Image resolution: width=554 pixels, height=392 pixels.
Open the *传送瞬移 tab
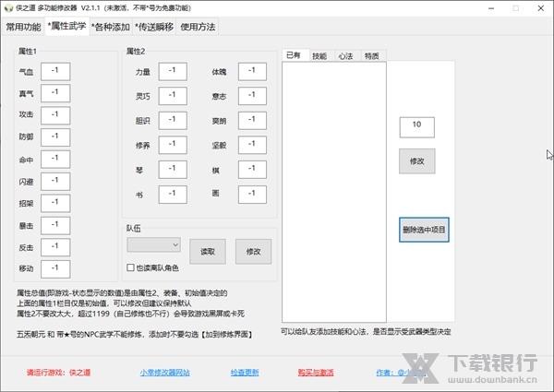pos(155,27)
